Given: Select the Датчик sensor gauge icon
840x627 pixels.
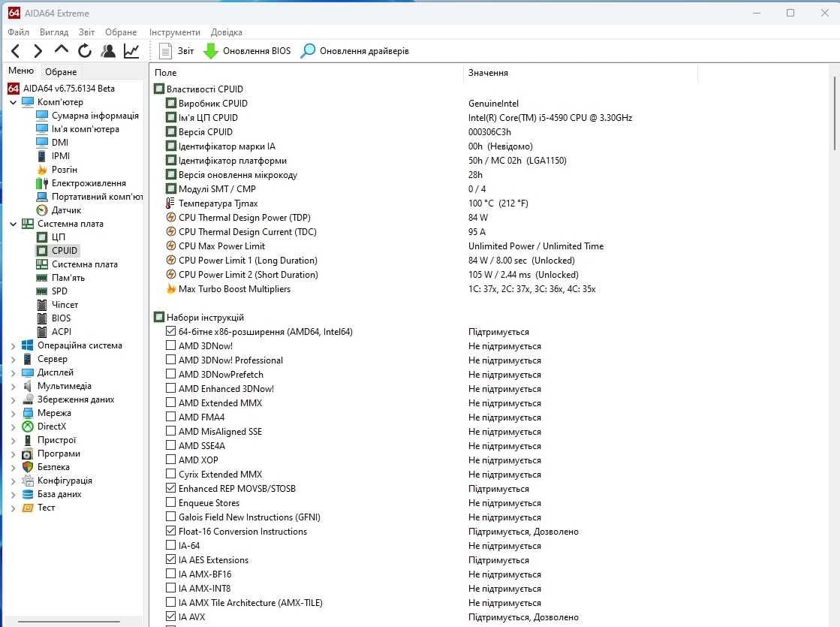Looking at the screenshot, I should coord(42,210).
